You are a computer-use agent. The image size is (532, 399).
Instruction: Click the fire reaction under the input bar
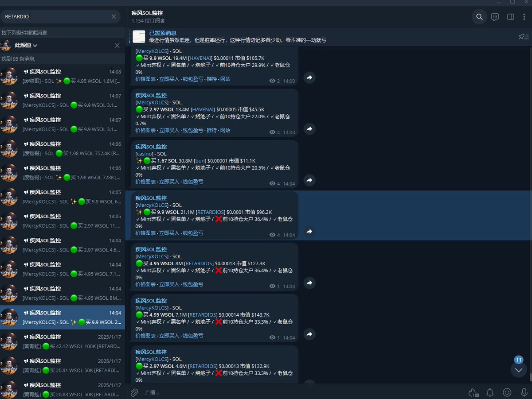(x=473, y=392)
